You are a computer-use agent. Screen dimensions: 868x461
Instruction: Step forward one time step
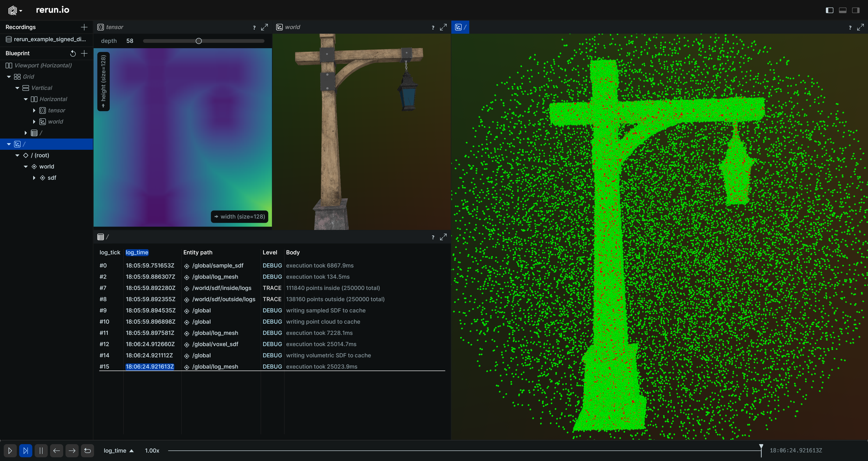[x=72, y=450]
